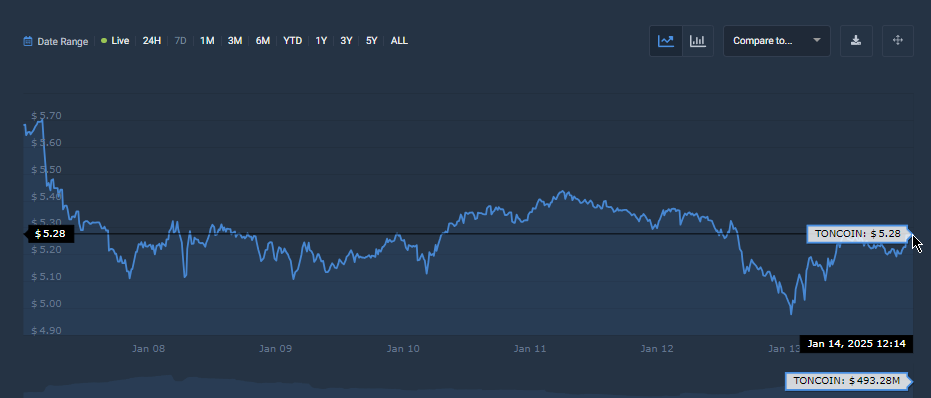Image resolution: width=931 pixels, height=398 pixels.
Task: Select the ALL time range
Action: pyautogui.click(x=399, y=41)
